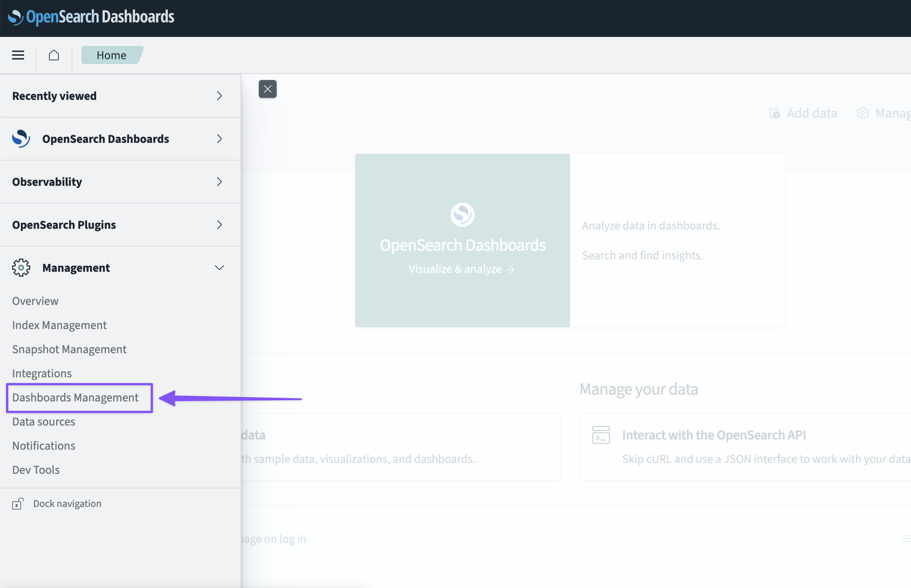Open Overview under Management
The width and height of the screenshot is (911, 588).
click(x=35, y=301)
